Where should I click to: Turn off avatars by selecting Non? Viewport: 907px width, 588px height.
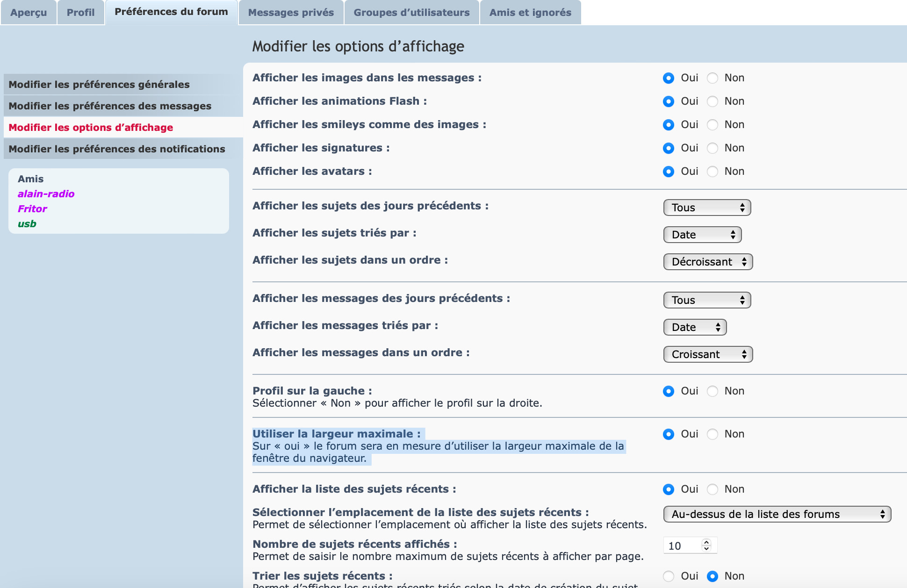click(x=713, y=172)
